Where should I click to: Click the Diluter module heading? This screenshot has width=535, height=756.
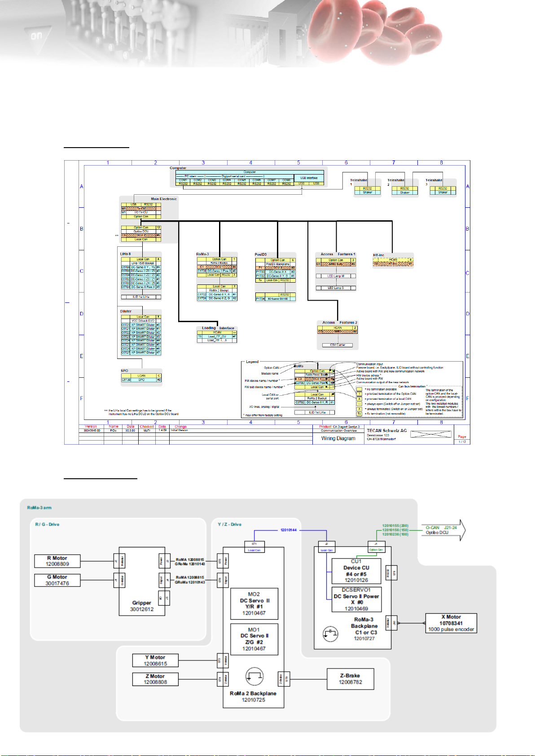pos(126,311)
